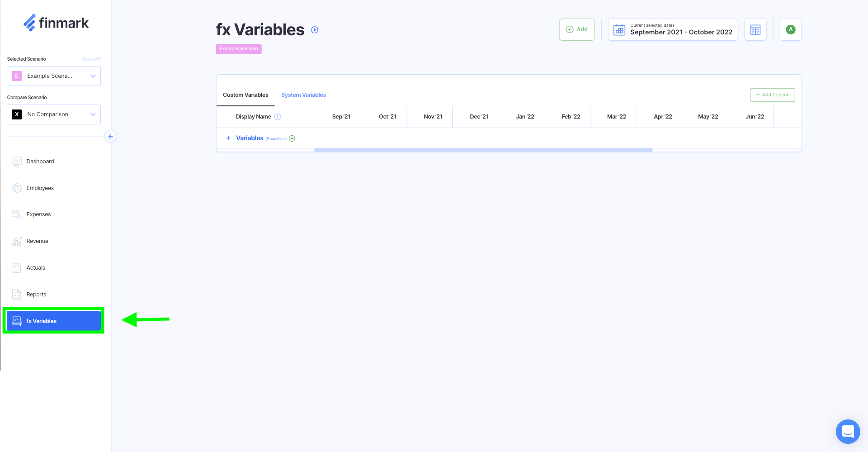Image resolution: width=868 pixels, height=452 pixels.
Task: Collapse the sidebar with the arrow button
Action: tap(110, 136)
